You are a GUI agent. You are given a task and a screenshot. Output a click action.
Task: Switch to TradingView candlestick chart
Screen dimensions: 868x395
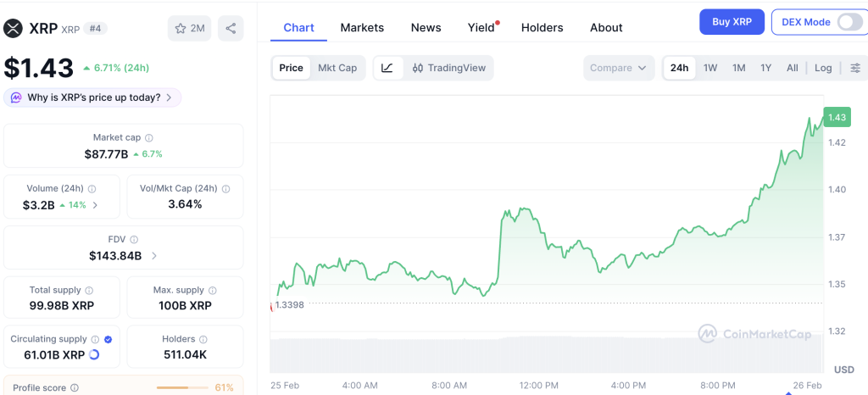(449, 68)
